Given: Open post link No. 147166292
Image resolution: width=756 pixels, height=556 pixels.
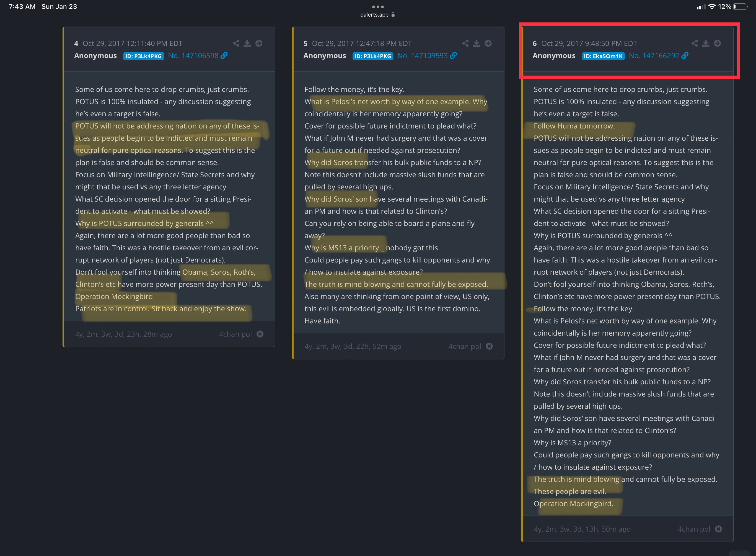Looking at the screenshot, I should [x=654, y=56].
